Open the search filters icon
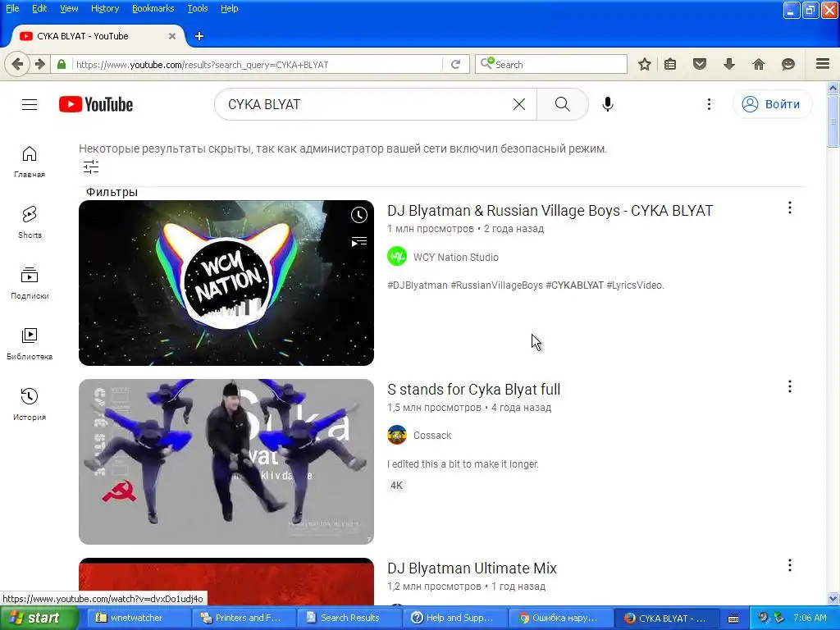Screen dimensions: 840x630 pos(91,167)
